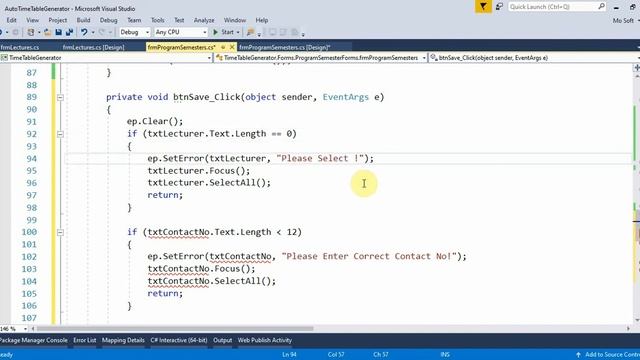This screenshot has width=640, height=360.
Task: Click the horizontal scrollbar left arrow
Action: pyautogui.click(x=33, y=329)
